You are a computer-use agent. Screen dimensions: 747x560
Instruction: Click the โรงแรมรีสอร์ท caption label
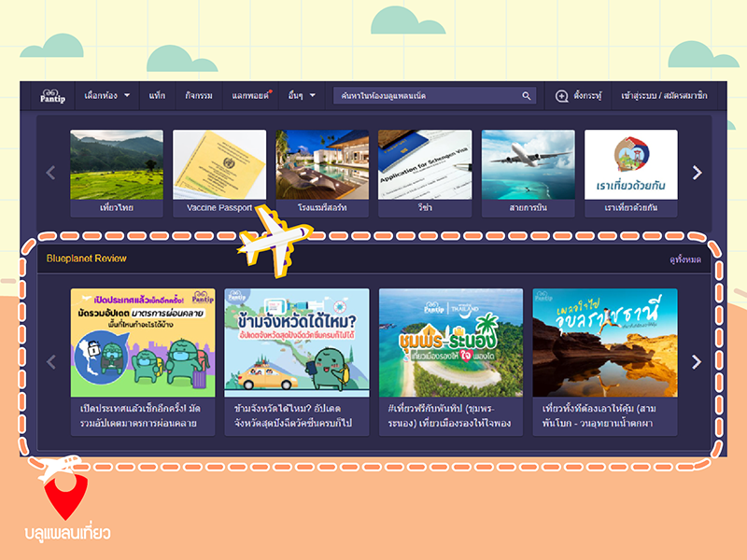[322, 207]
